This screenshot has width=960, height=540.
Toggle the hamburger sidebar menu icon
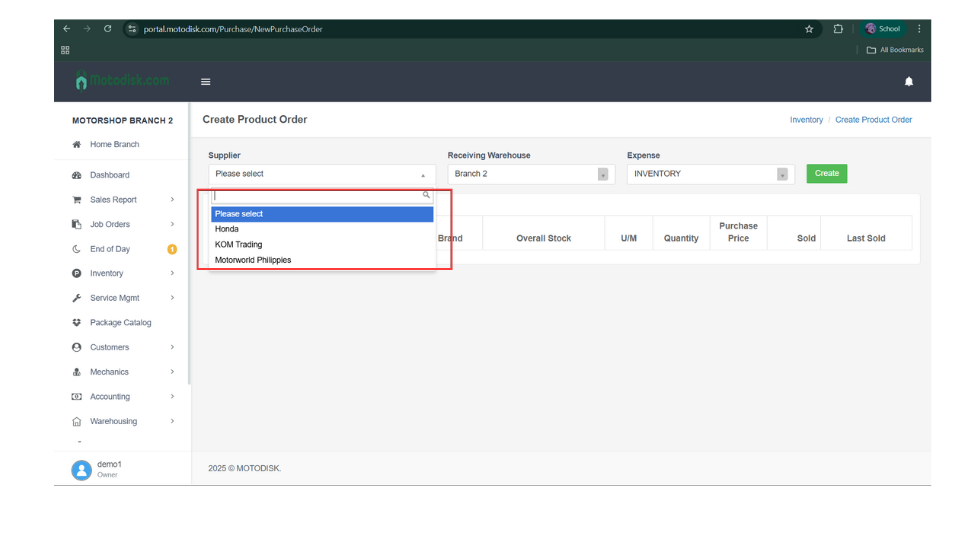[206, 82]
